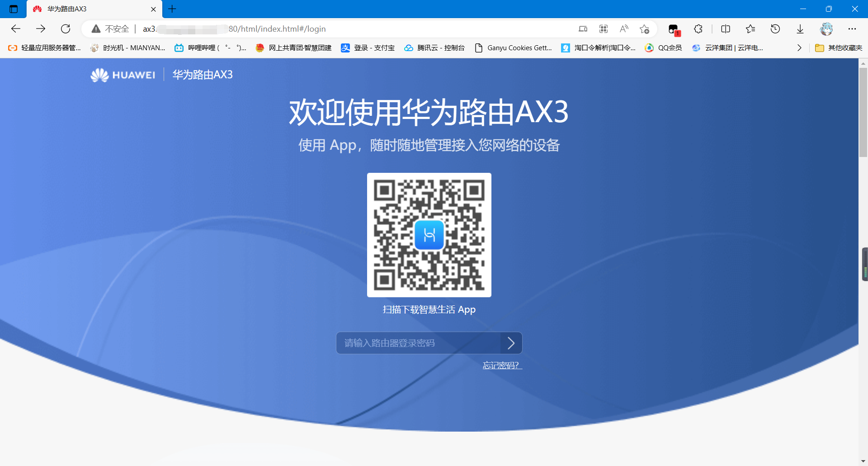Click the Read aloud icon
Screen dimensions: 868x466
624,29
